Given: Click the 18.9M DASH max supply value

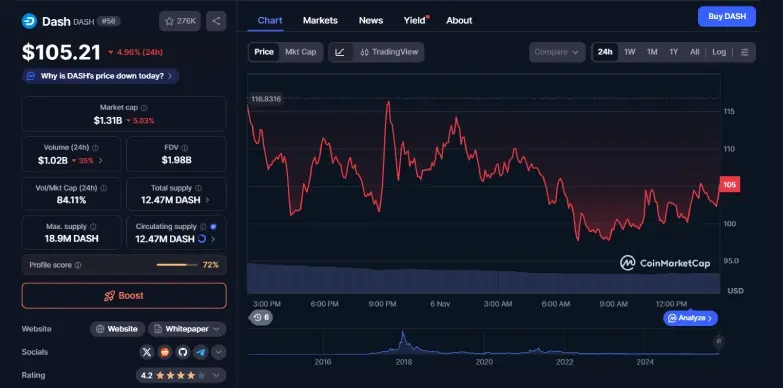Looking at the screenshot, I should [71, 239].
